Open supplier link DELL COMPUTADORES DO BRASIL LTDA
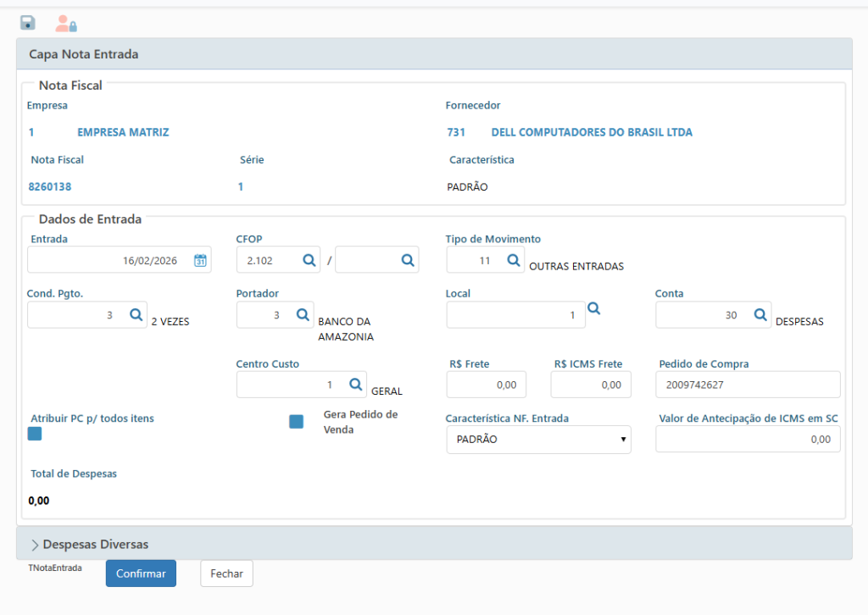Image resolution: width=868 pixels, height=615 pixels. [x=591, y=133]
